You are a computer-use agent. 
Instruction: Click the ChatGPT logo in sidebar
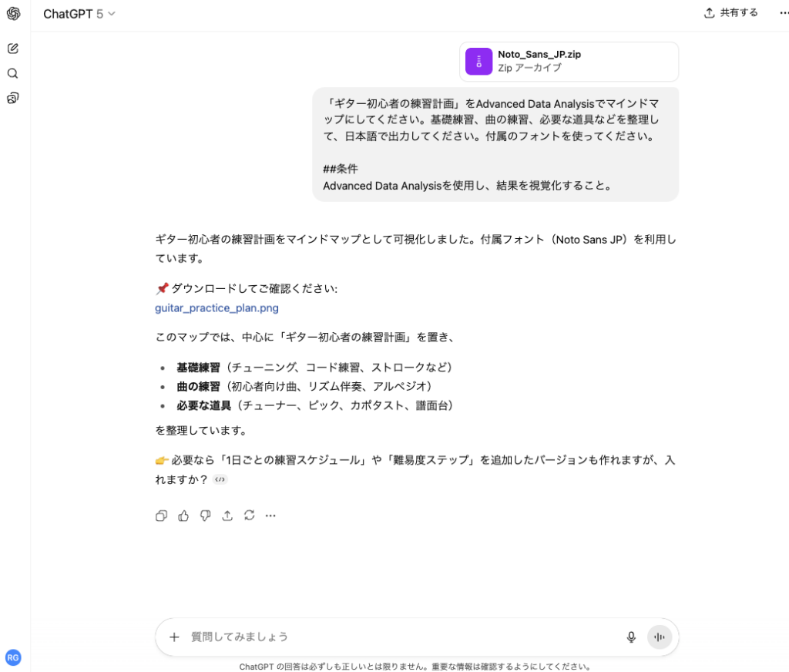coord(13,14)
